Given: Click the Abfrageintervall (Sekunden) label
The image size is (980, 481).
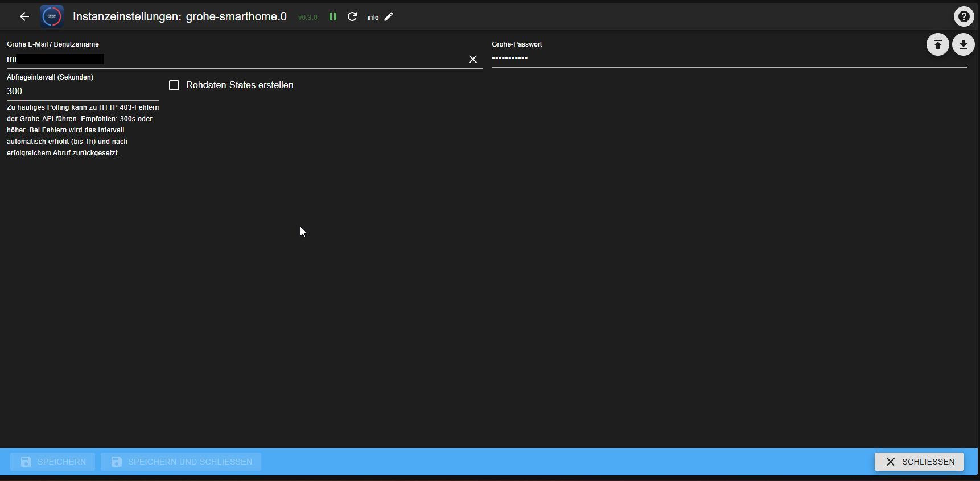Looking at the screenshot, I should click(x=50, y=77).
